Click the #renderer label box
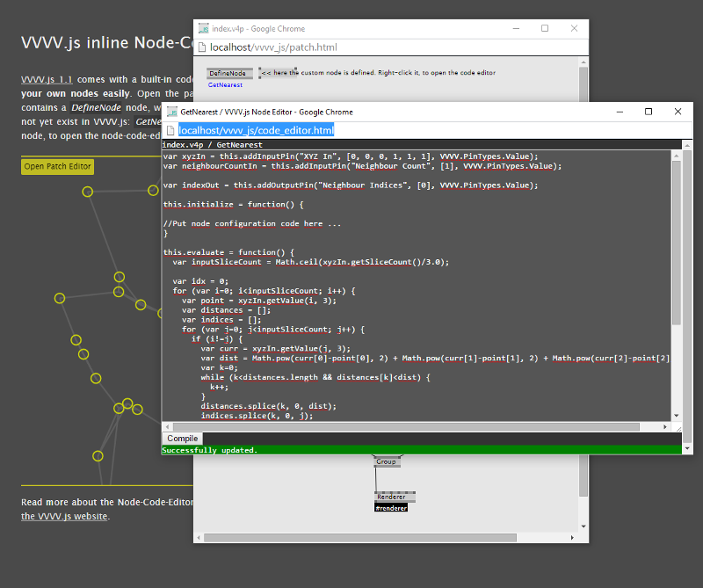Viewport: 703px width, 588px height. click(391, 508)
